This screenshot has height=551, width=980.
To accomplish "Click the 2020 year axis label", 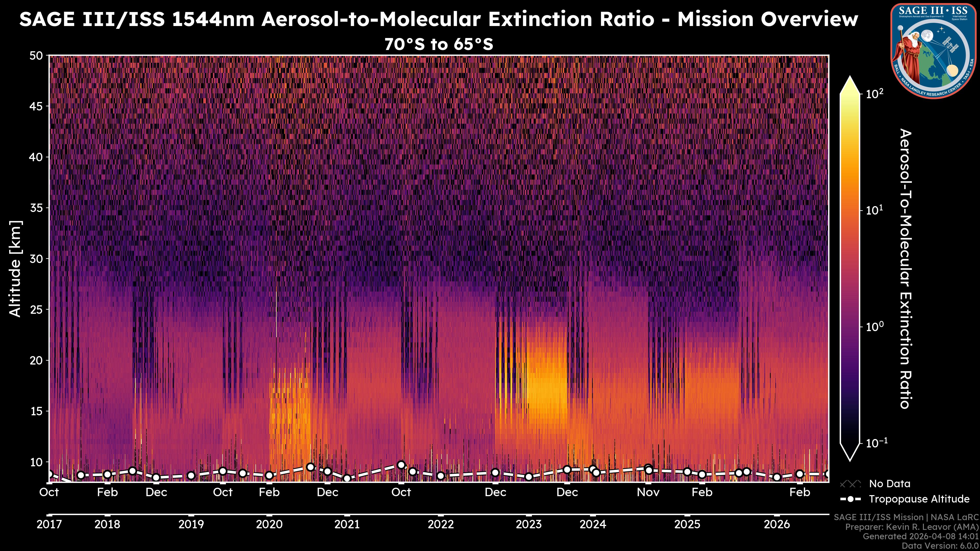I will [x=269, y=524].
